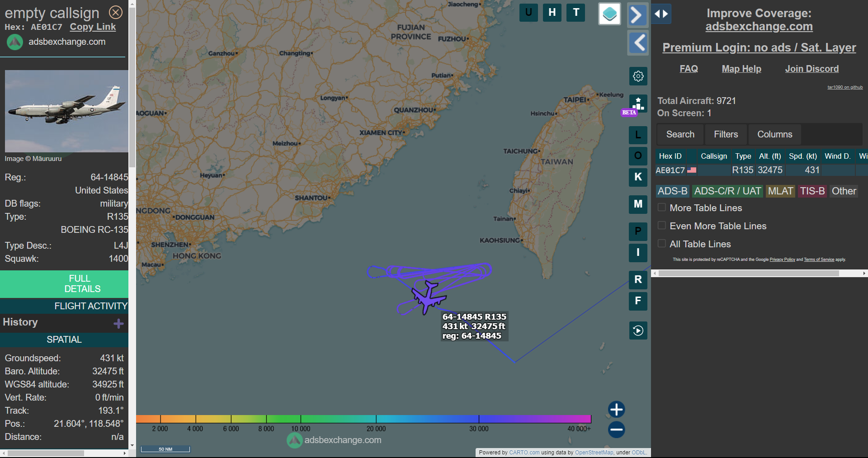Open the CARTO.com attribution link
The image size is (868, 458).
tap(524, 453)
